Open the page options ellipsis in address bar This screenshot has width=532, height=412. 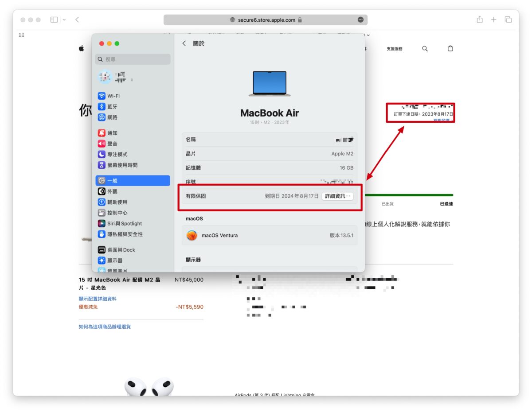click(360, 20)
